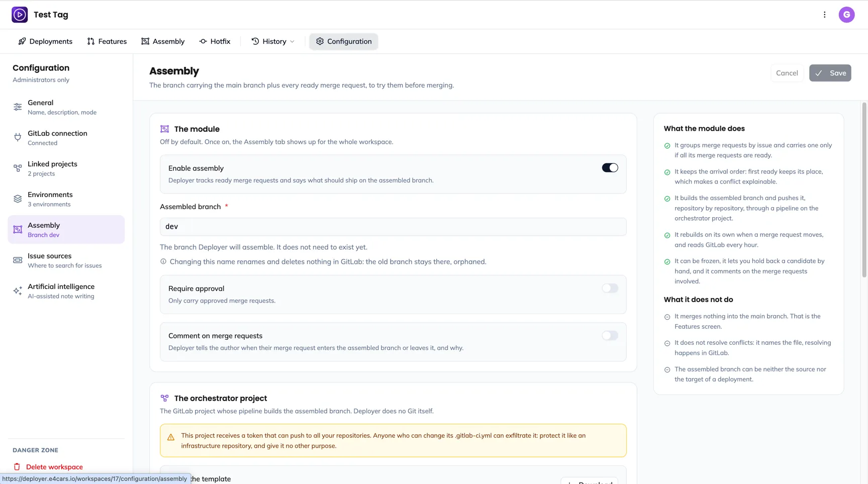Click the 'DANGER ZONE' label

35,450
